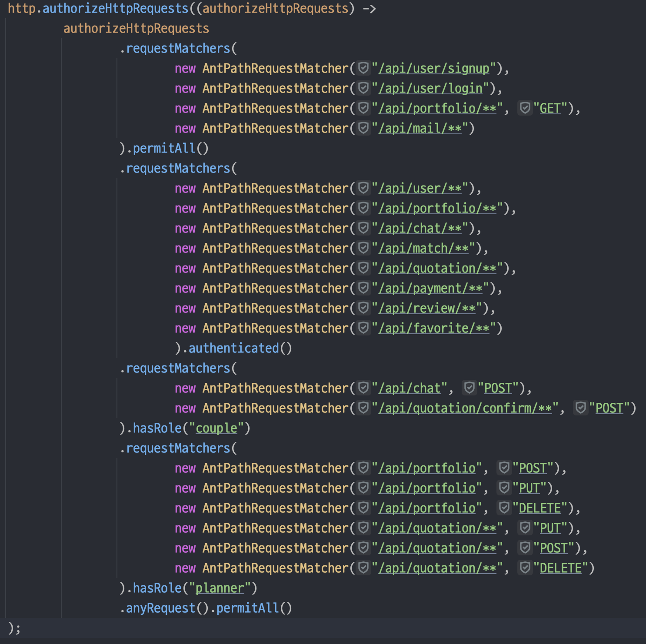Click the shield icon before "POST" on the /api/quotation/** line
The image size is (646, 644).
pyautogui.click(x=525, y=548)
